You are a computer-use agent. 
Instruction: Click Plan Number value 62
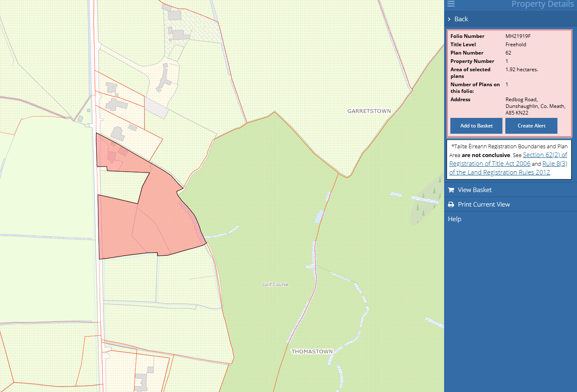pyautogui.click(x=508, y=53)
